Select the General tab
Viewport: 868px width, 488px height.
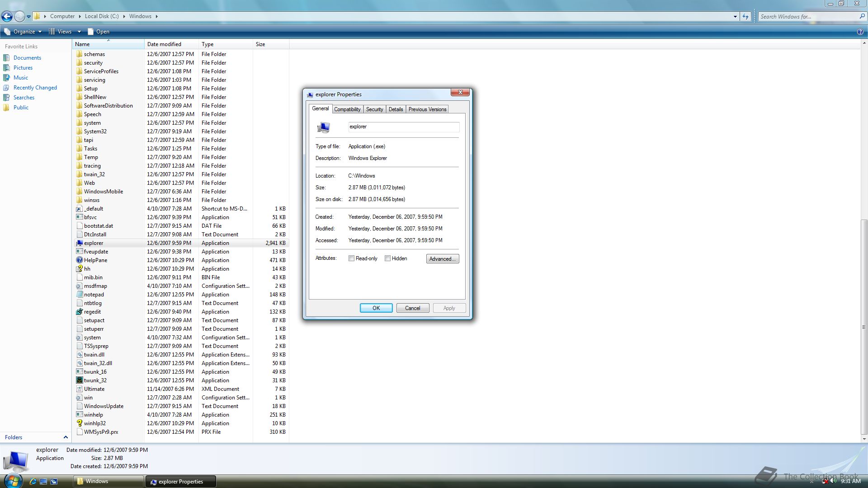click(321, 108)
